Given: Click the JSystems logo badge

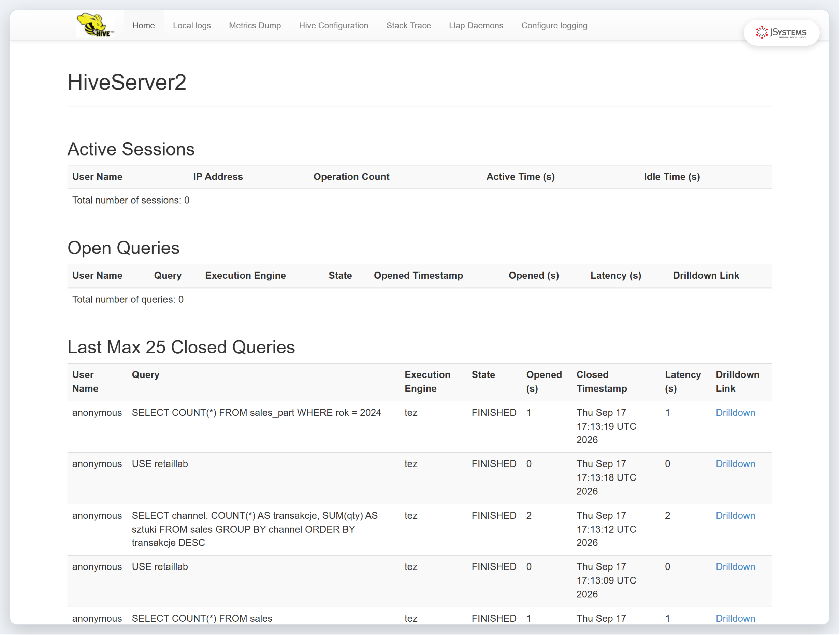Looking at the screenshot, I should click(781, 33).
